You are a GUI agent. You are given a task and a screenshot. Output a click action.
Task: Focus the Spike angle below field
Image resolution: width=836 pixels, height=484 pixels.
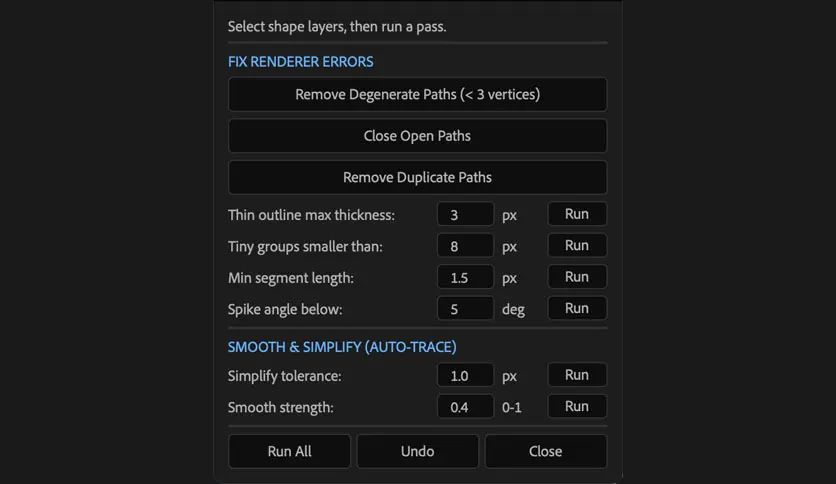465,309
